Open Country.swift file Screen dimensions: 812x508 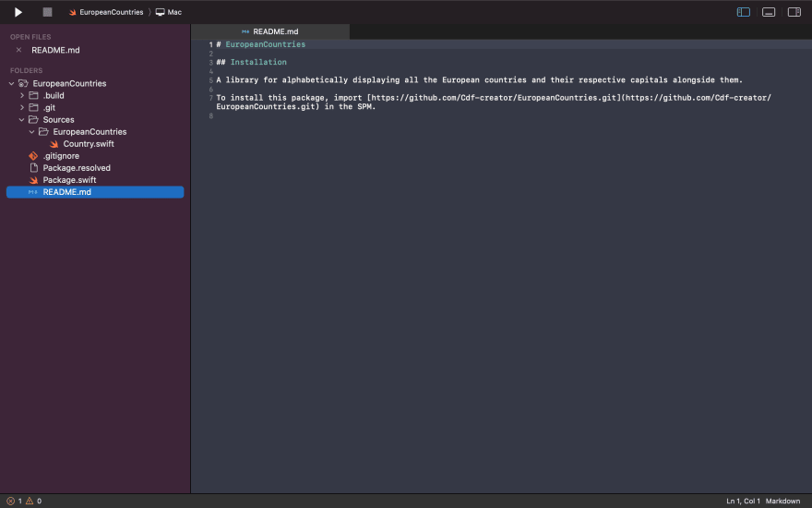[x=89, y=144]
